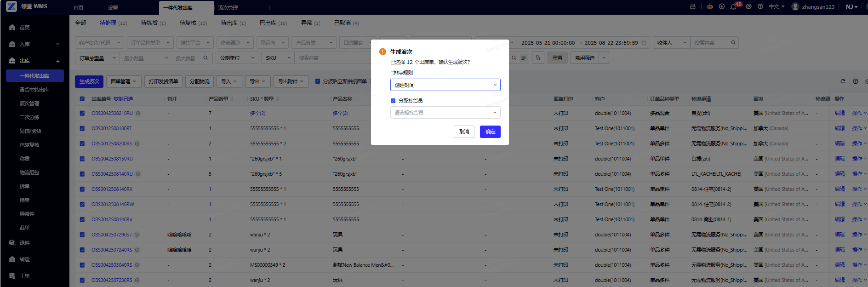Switch to the 待复核 (15) tab
The height and width of the screenshot is (287, 868).
(193, 23)
